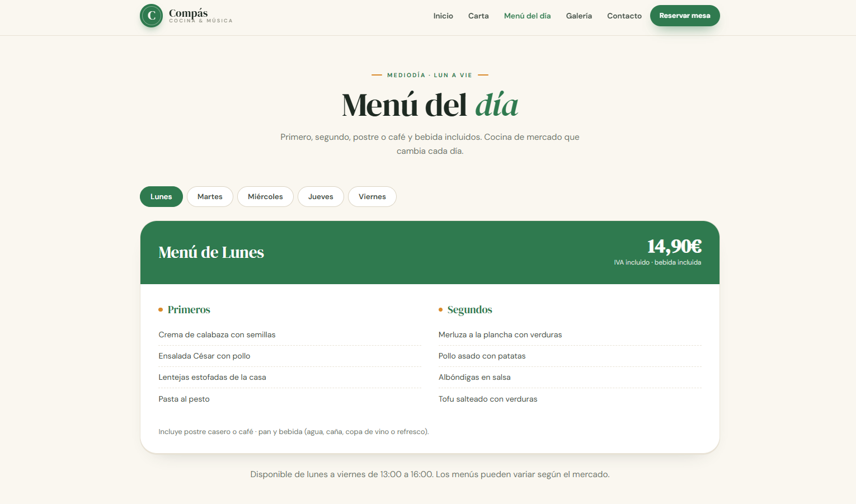Click the 'Incluye postre casero o café' note
Viewport: 856px width, 504px height.
click(294, 432)
